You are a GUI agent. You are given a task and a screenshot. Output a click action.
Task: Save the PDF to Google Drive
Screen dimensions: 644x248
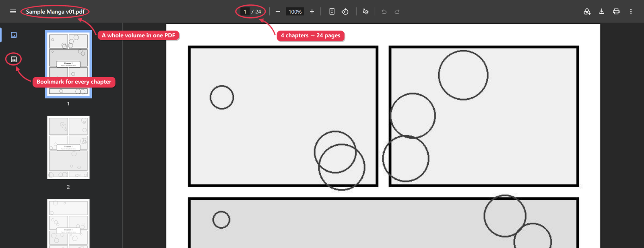pos(587,12)
